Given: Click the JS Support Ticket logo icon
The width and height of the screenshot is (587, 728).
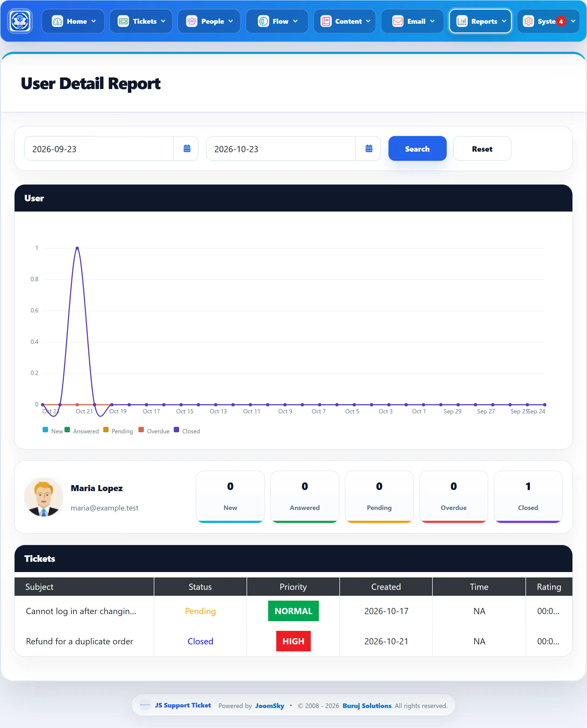Looking at the screenshot, I should [x=20, y=21].
